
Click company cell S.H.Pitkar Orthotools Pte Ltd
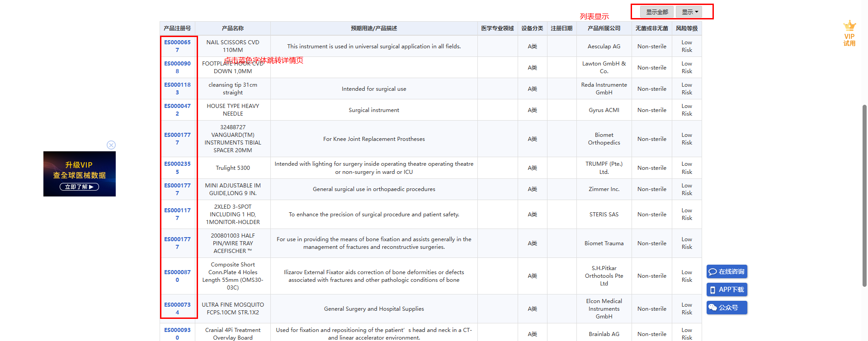tap(604, 276)
